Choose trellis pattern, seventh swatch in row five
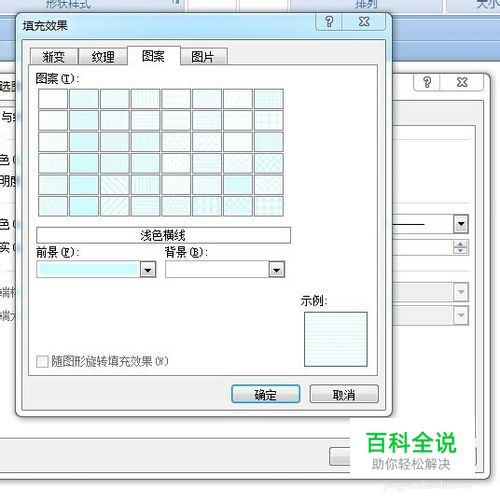500x503 pixels. click(x=238, y=185)
